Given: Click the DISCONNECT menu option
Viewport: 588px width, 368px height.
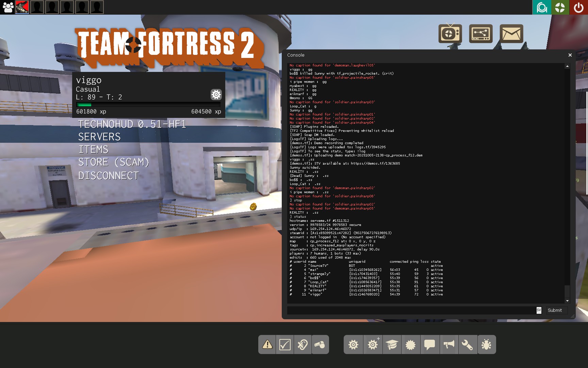Looking at the screenshot, I should (x=109, y=176).
